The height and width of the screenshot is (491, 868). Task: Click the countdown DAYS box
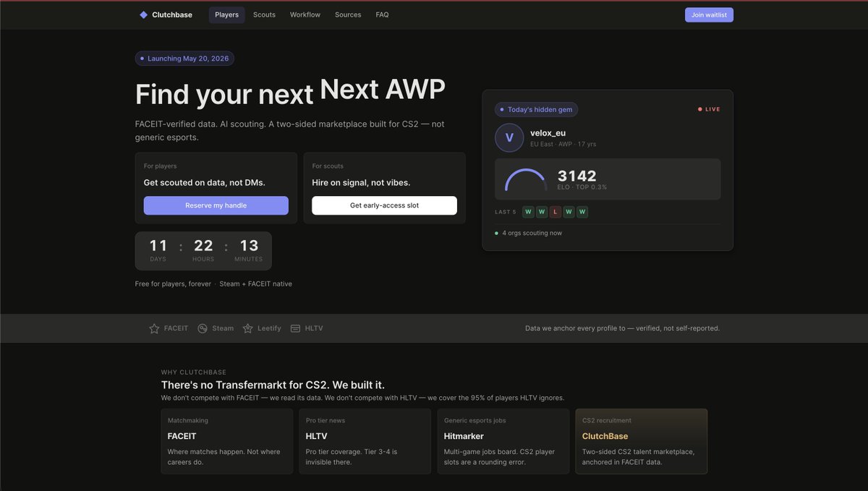tap(158, 250)
